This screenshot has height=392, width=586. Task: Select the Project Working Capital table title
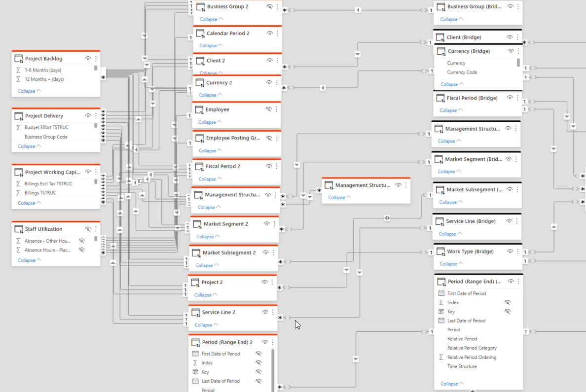point(53,172)
